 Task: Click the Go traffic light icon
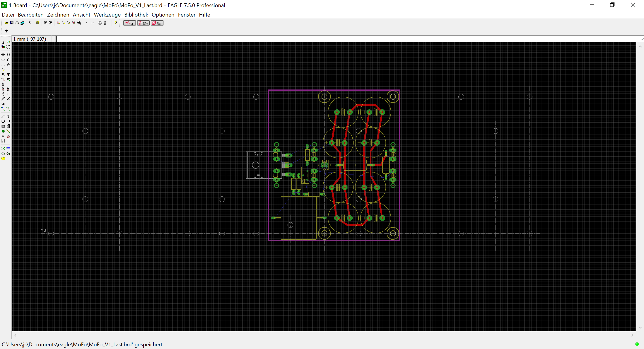105,23
